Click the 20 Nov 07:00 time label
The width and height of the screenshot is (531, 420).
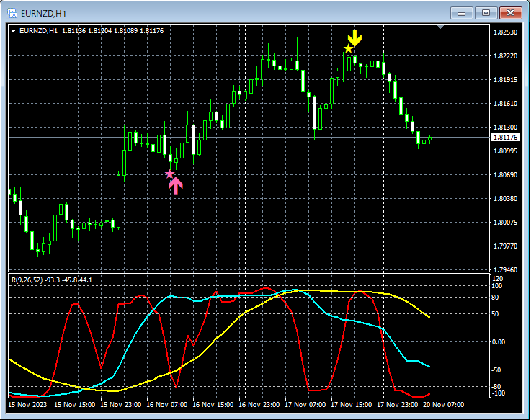(x=444, y=405)
